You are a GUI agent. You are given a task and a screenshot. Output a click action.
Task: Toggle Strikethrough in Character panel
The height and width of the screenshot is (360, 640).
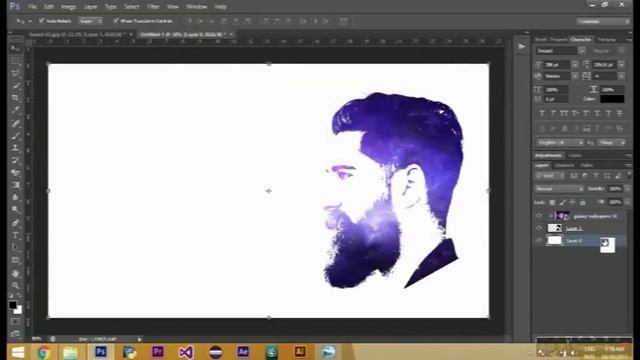[x=619, y=113]
